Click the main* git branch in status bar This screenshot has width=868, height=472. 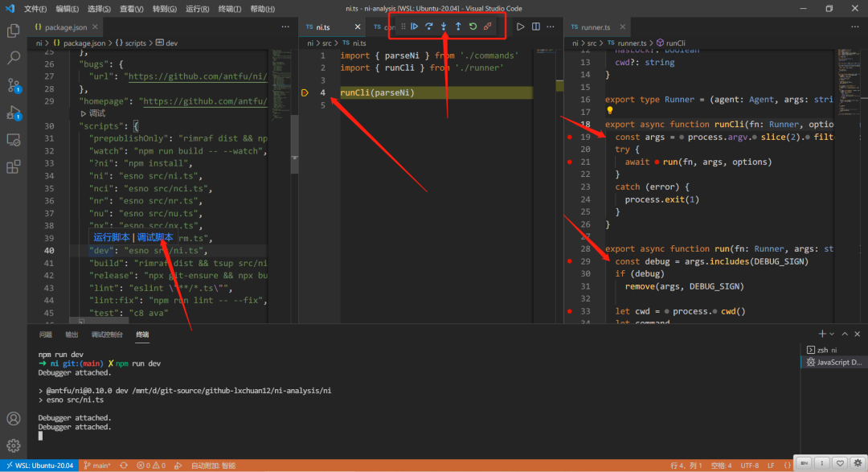(x=97, y=466)
